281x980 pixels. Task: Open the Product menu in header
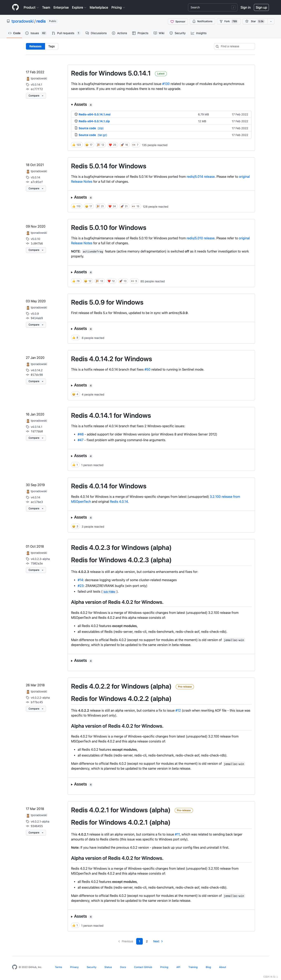31,7
